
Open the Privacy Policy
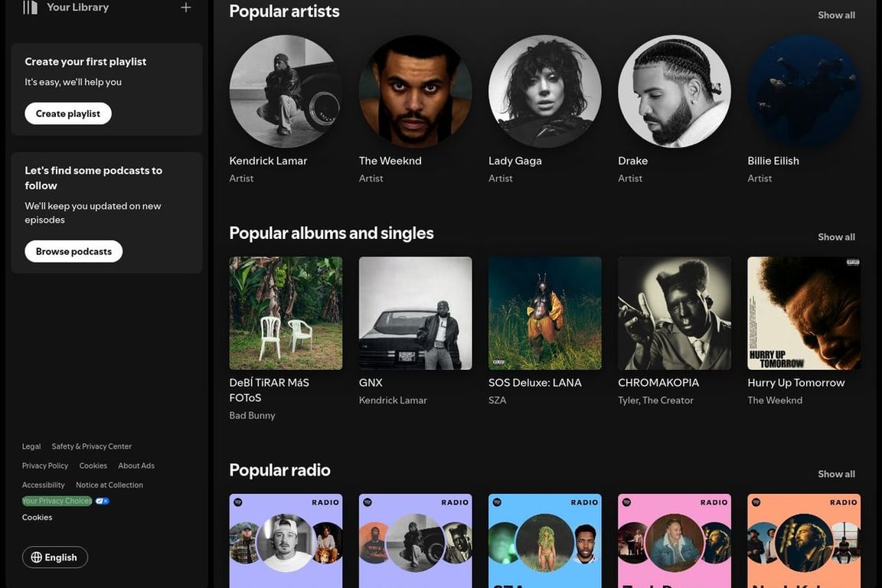pos(44,465)
